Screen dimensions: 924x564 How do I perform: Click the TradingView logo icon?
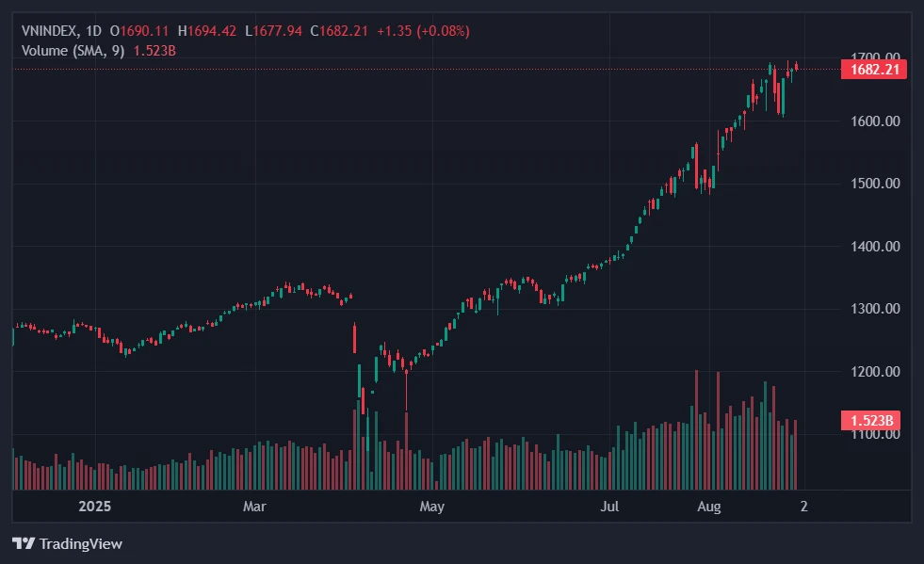[x=23, y=543]
